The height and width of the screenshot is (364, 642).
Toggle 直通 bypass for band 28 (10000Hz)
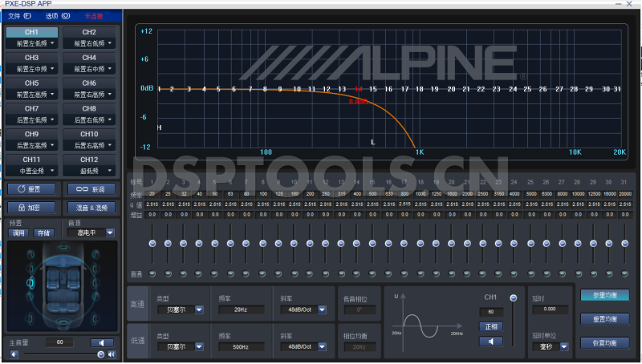(578, 273)
